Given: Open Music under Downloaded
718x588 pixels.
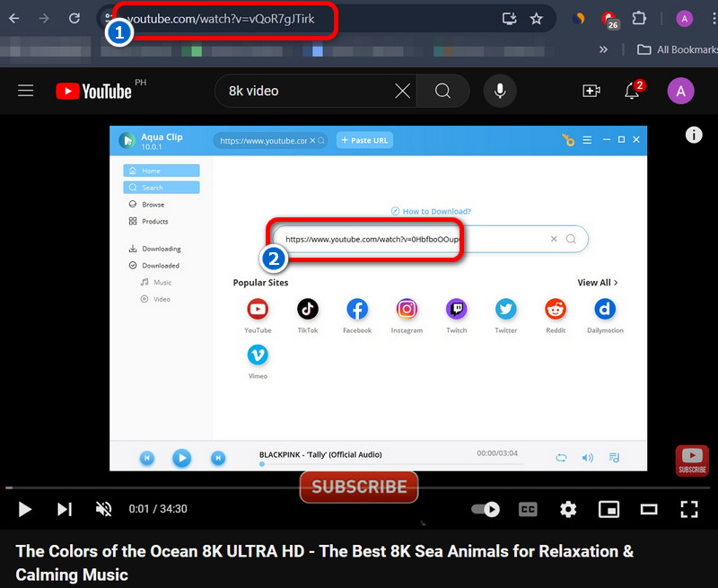Looking at the screenshot, I should point(156,282).
